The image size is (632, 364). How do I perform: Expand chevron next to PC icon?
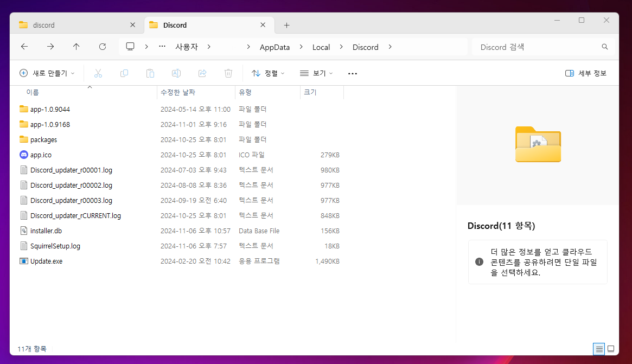click(x=146, y=47)
